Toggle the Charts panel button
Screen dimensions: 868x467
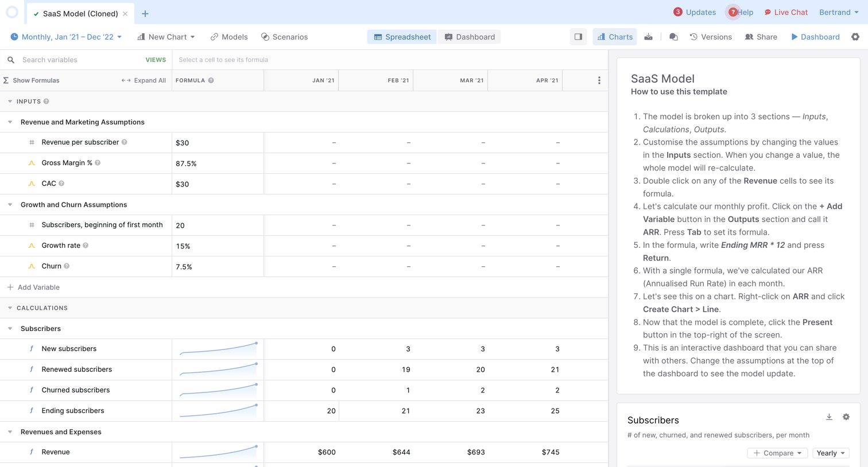615,37
